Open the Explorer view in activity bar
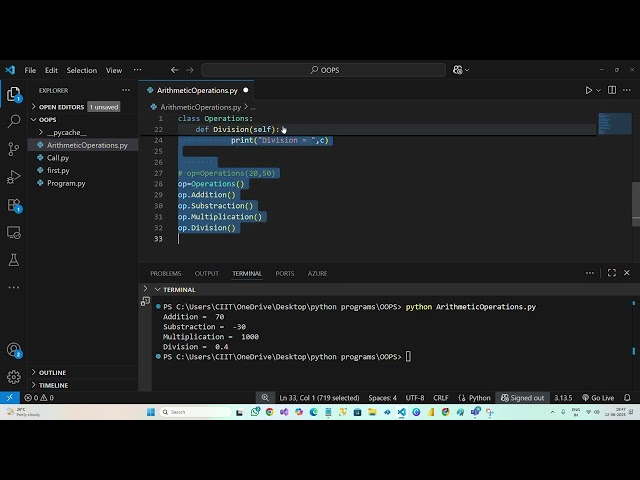 [x=13, y=94]
